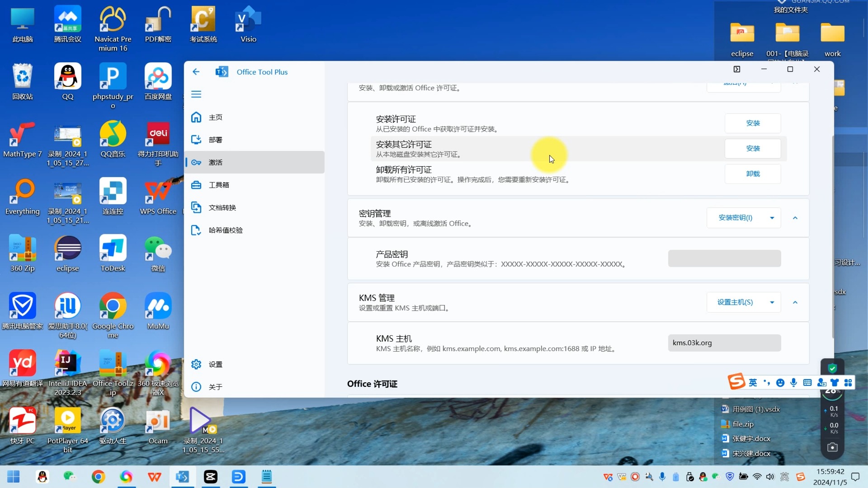Open MuMu desktop shortcut
The width and height of the screenshot is (868, 488).
[158, 312]
